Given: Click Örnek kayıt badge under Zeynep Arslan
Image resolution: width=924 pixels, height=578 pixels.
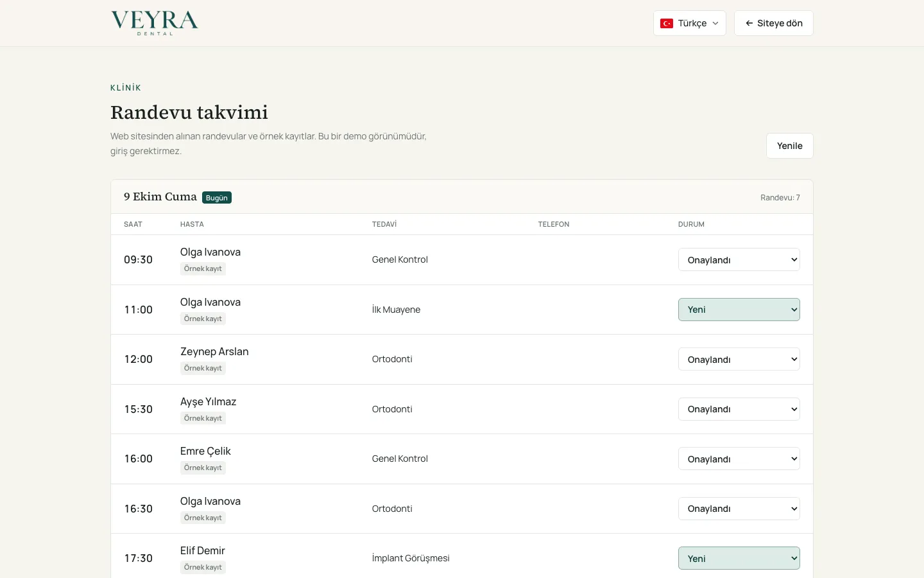Looking at the screenshot, I should pos(203,368).
